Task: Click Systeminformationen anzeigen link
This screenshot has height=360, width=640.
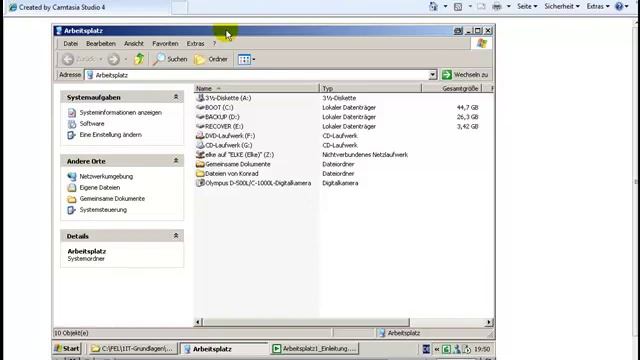Action: tap(120, 112)
